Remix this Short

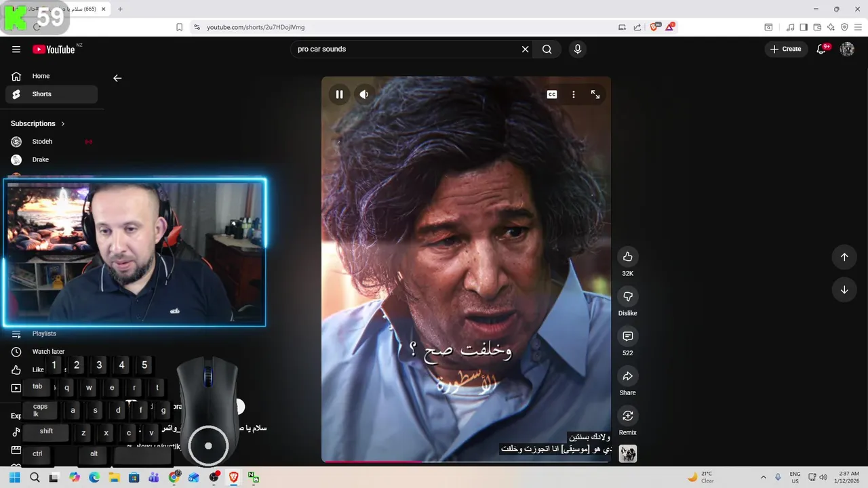click(628, 415)
